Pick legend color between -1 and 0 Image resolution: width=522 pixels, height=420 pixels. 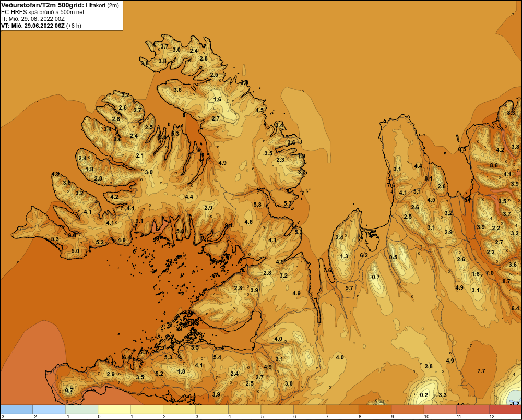tap(81, 409)
